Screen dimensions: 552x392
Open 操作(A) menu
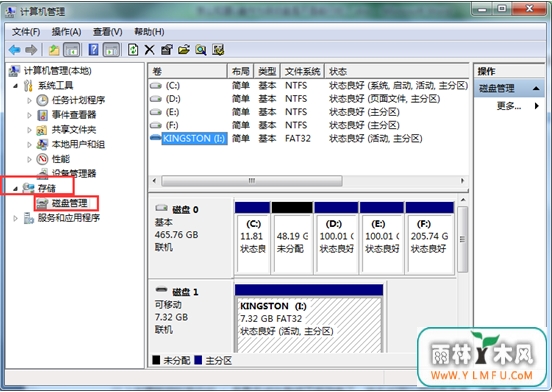[66, 32]
